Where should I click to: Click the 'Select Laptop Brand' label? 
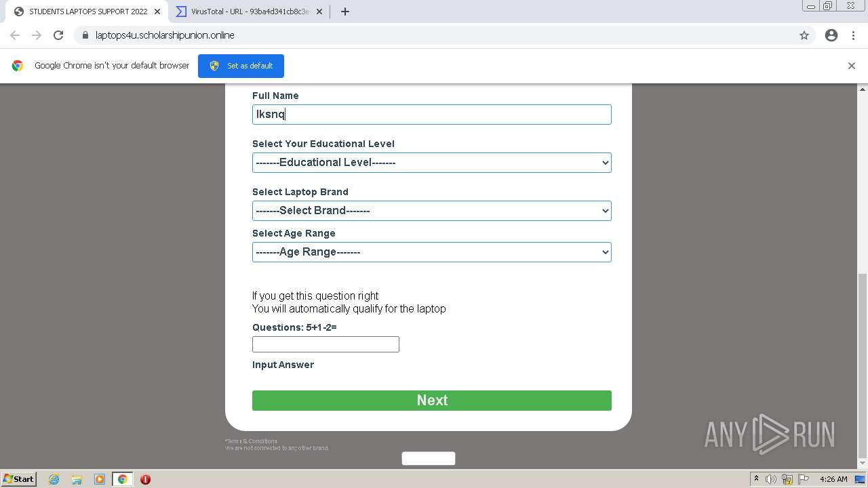coord(300,192)
